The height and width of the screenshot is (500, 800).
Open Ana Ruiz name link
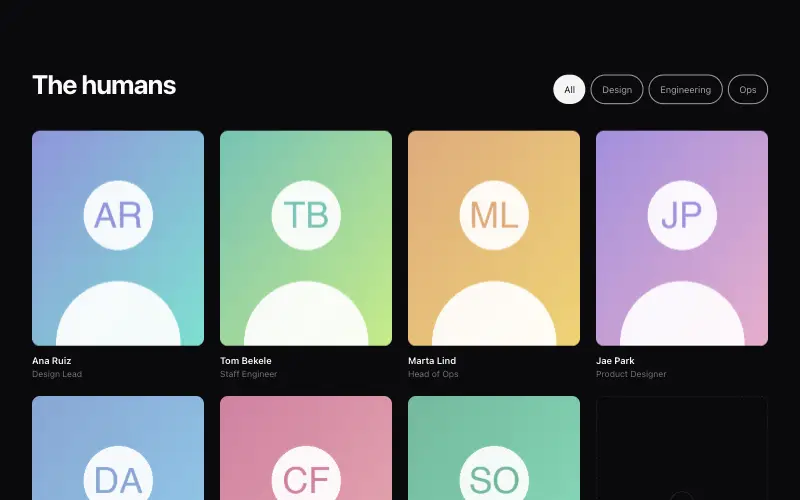pos(52,361)
